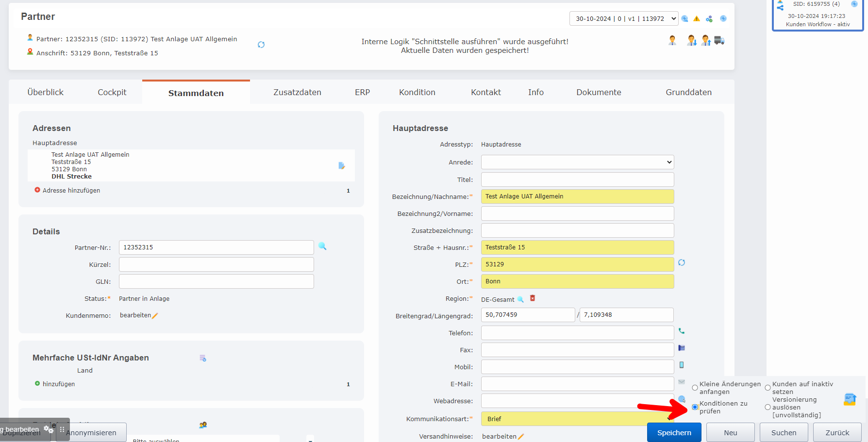
Task: Click the green phone icon beside Telefon
Action: (682, 331)
